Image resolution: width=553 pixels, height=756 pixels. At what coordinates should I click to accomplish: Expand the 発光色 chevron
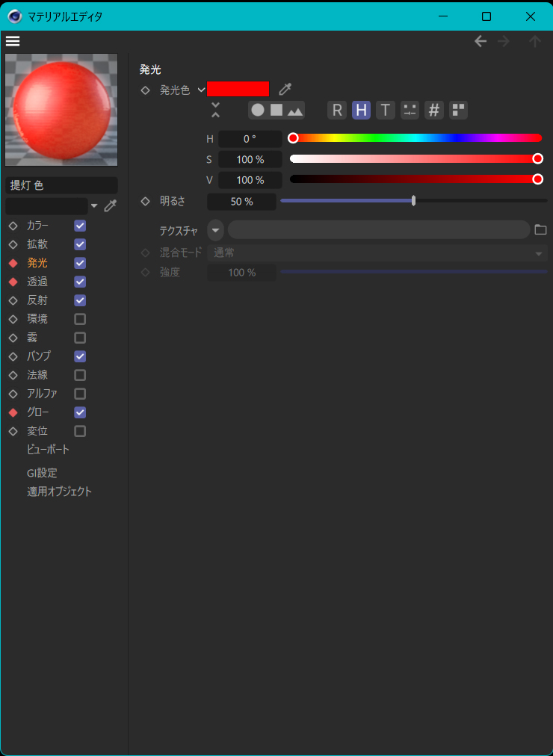click(x=201, y=90)
